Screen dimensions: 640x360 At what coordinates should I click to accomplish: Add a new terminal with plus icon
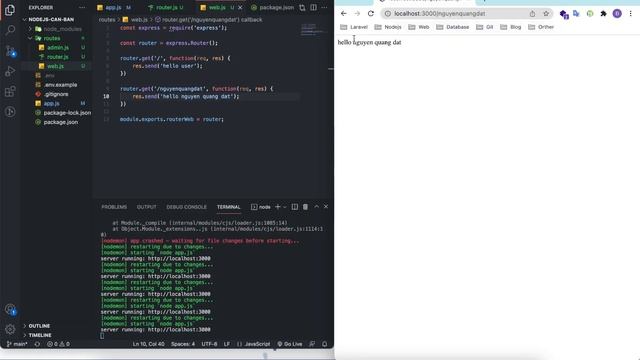[x=278, y=207]
